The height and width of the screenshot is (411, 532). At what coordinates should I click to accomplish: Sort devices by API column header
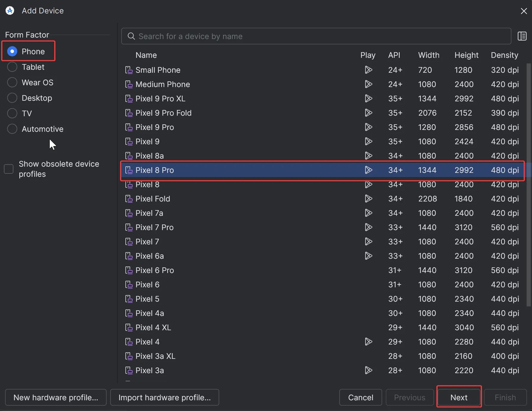pos(394,55)
